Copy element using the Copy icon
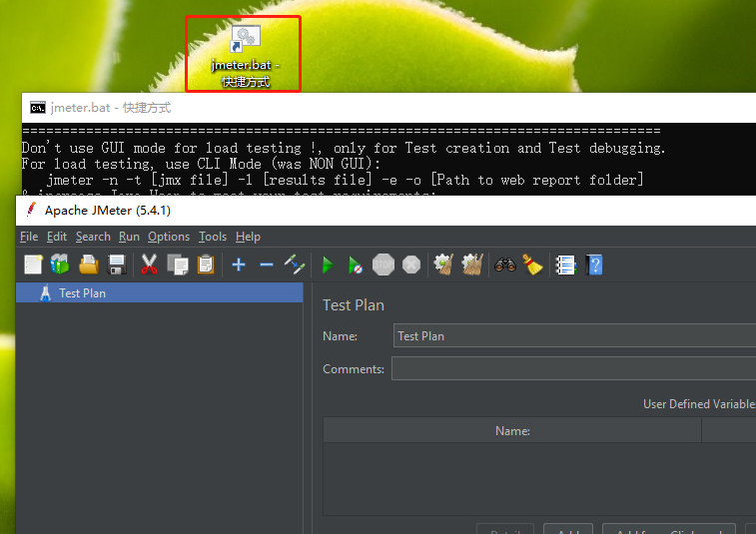The height and width of the screenshot is (534, 756). [x=178, y=265]
